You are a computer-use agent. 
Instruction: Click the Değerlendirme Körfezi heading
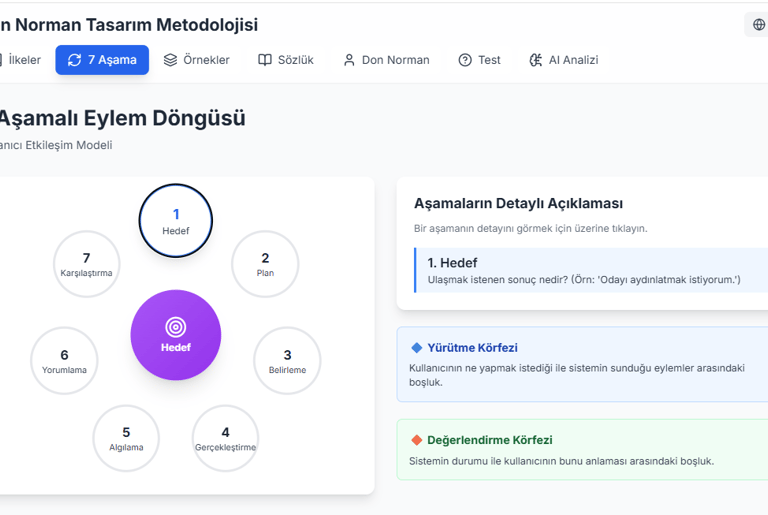pyautogui.click(x=490, y=440)
